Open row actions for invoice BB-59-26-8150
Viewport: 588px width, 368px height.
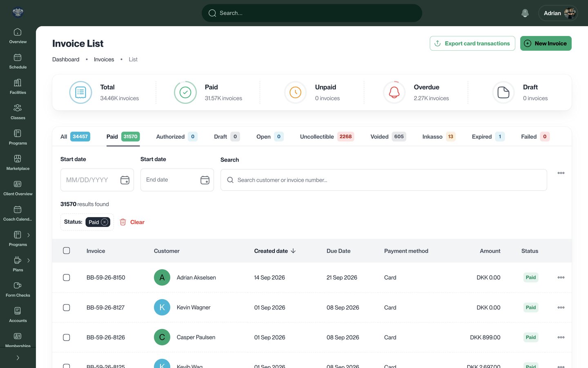click(x=561, y=277)
